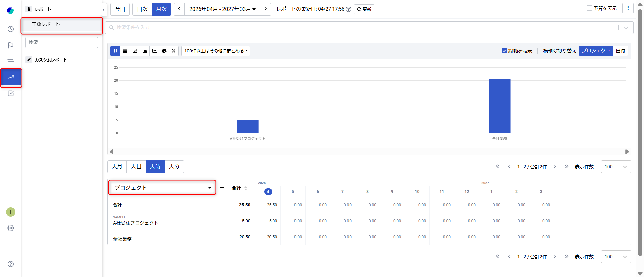644x277 pixels.
Task: Switch horizontal axis to 日付
Action: point(621,51)
